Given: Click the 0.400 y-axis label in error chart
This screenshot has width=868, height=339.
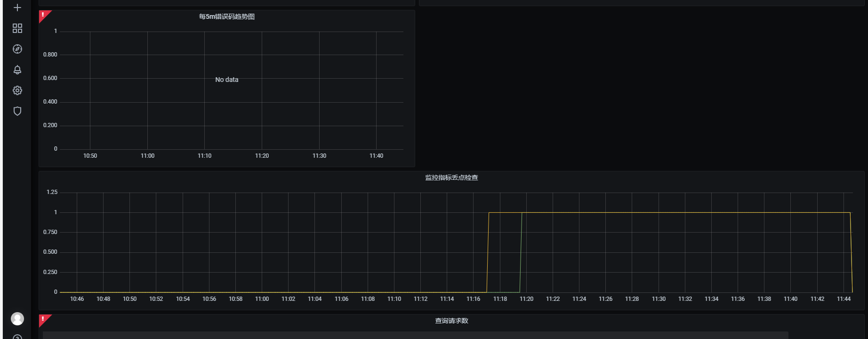Looking at the screenshot, I should coord(50,102).
